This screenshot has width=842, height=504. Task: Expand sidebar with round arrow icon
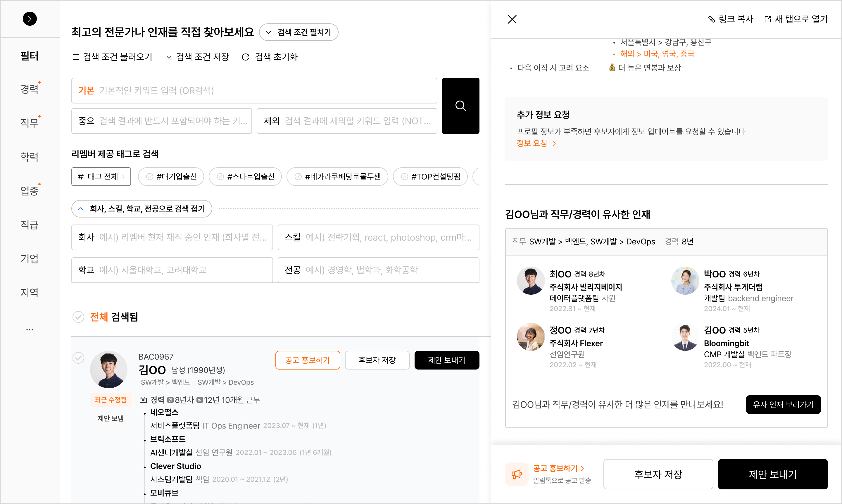click(30, 19)
